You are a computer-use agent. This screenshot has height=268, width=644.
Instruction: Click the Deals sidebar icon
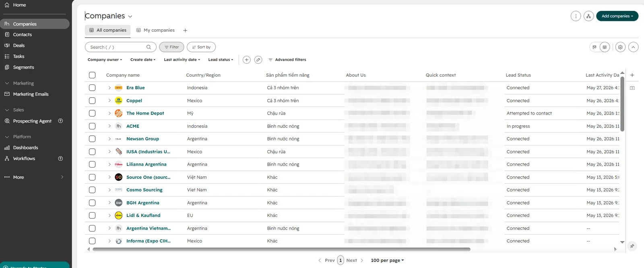pyautogui.click(x=7, y=45)
